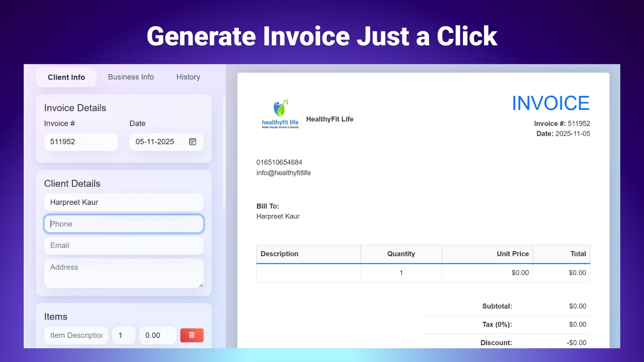This screenshot has width=644, height=362.
Task: Click the Phone input field
Action: tap(123, 224)
